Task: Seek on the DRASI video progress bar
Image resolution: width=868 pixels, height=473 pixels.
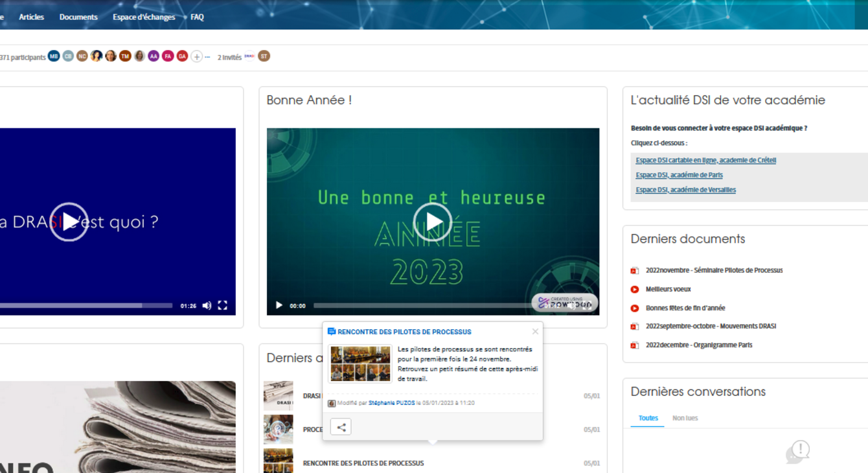Action: pyautogui.click(x=86, y=306)
